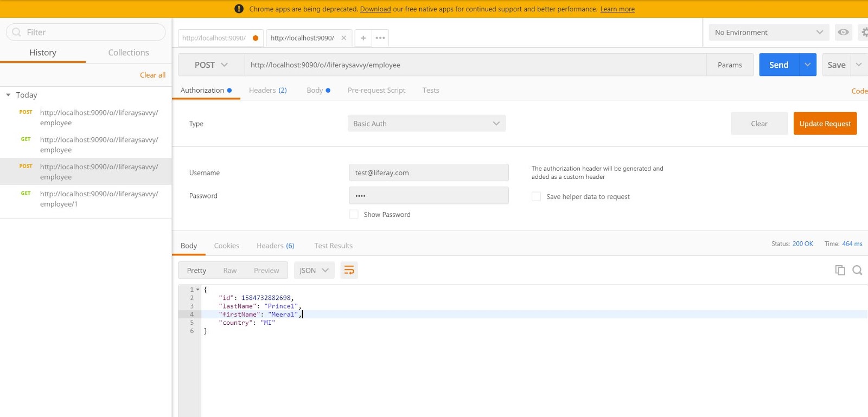Copy response body to clipboard
The image size is (868, 417).
pyautogui.click(x=840, y=270)
